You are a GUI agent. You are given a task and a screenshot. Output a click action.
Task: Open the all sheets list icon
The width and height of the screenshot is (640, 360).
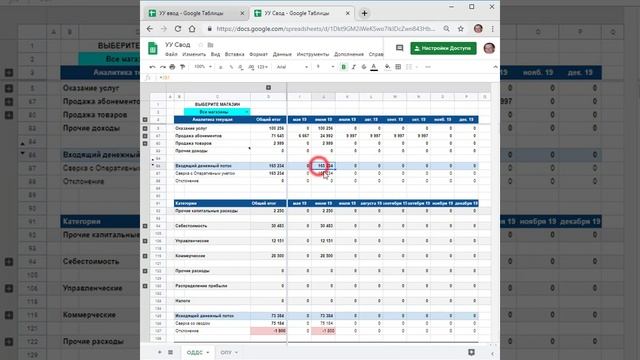(x=171, y=352)
